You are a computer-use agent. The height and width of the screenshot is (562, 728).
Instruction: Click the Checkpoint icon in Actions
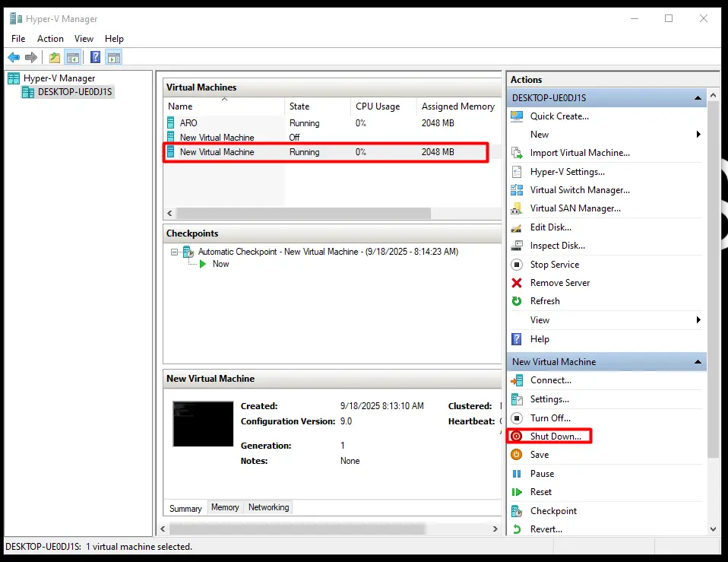(517, 511)
